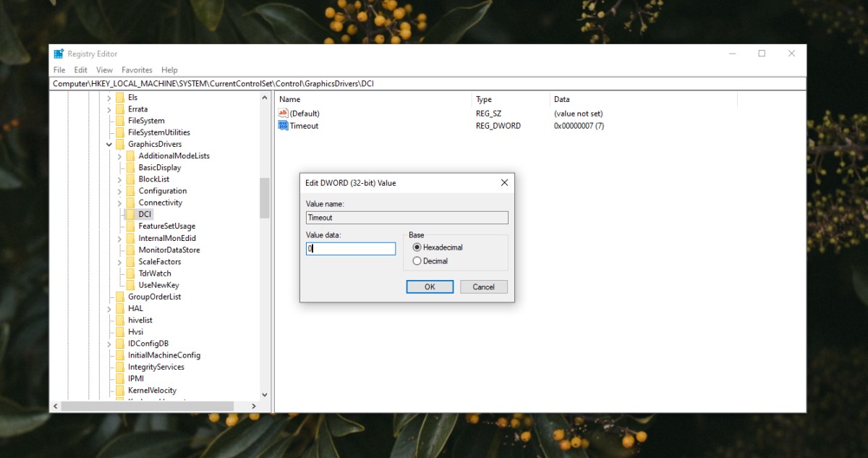Select the Hexadecimal base radio button
The height and width of the screenshot is (458, 868).
point(417,248)
